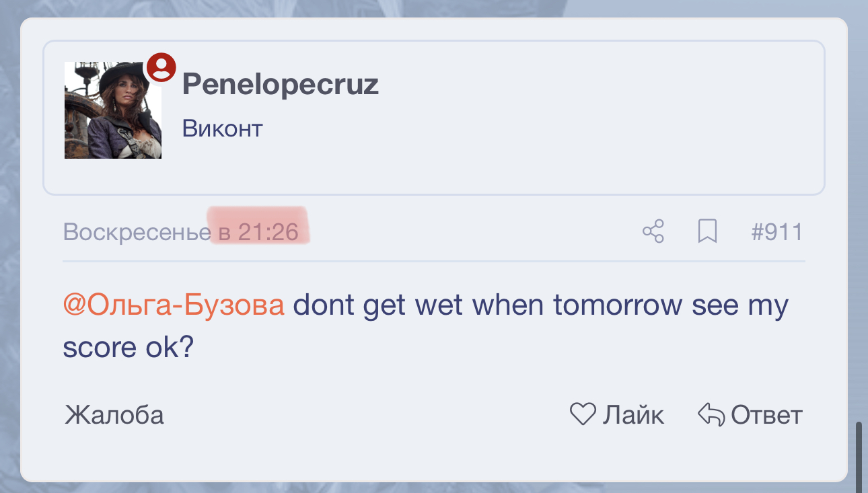Click the word Воскресенье in the timestamp
Image resolution: width=868 pixels, height=493 pixels.
tap(136, 233)
